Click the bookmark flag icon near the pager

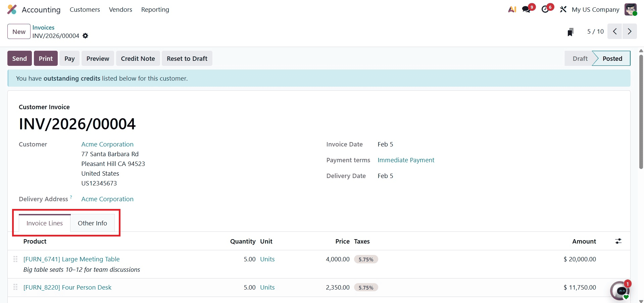point(570,31)
